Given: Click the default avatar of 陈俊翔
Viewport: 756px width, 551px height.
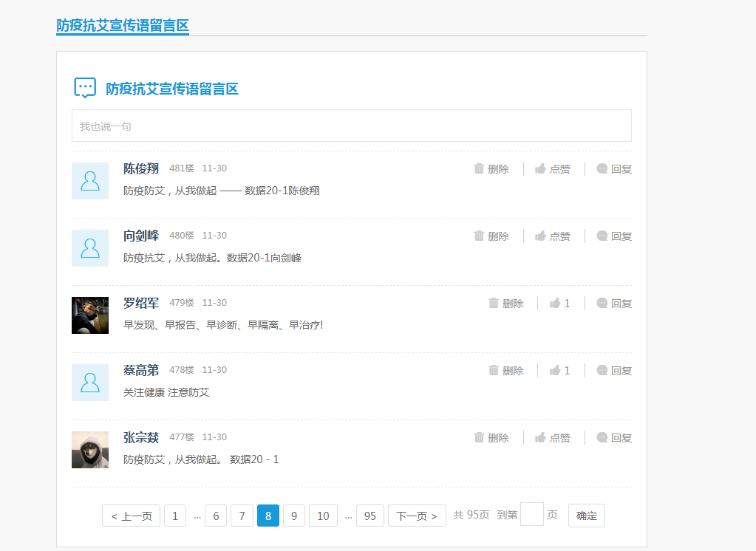Looking at the screenshot, I should (x=90, y=181).
